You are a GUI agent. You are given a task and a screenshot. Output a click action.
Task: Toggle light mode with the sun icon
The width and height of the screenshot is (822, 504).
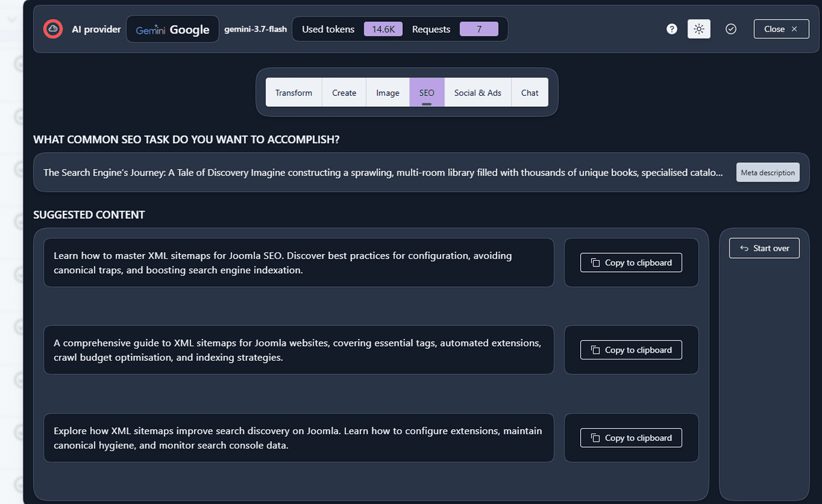tap(699, 29)
